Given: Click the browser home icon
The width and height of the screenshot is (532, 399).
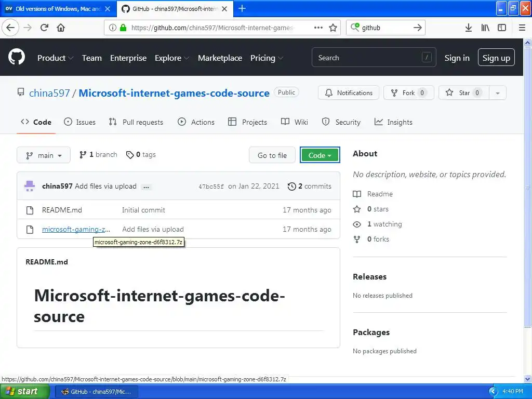Looking at the screenshot, I should click(61, 28).
